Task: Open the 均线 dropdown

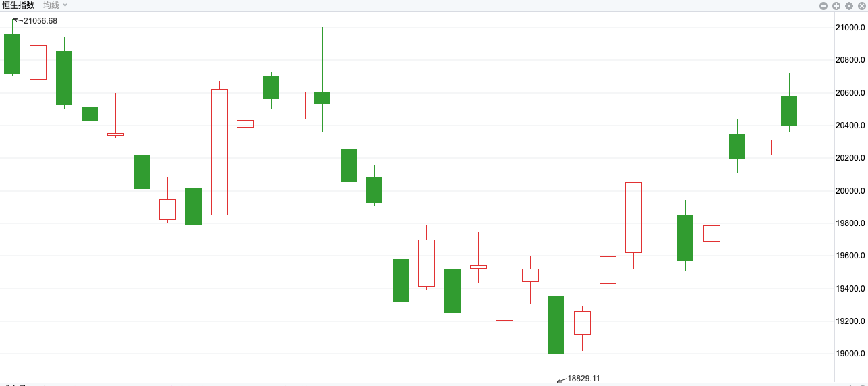Action: click(51, 5)
